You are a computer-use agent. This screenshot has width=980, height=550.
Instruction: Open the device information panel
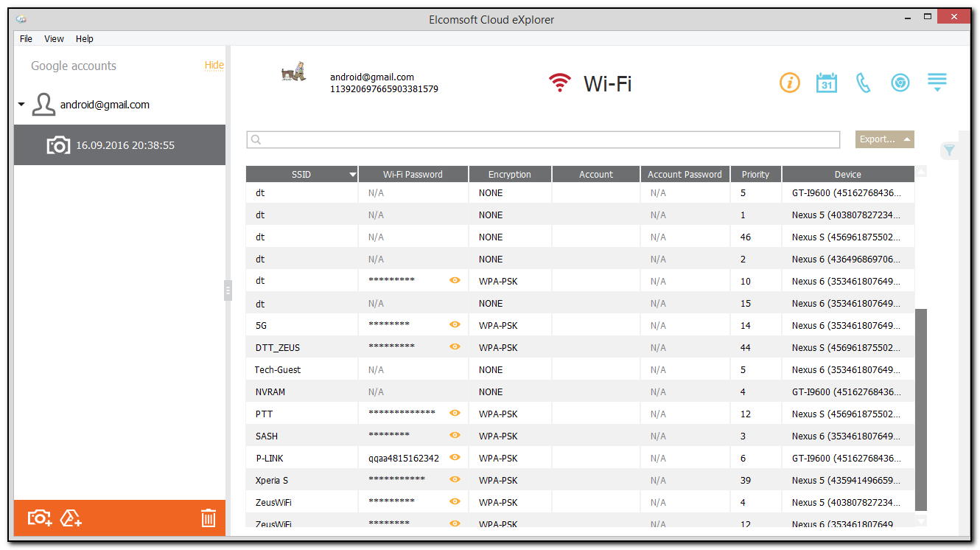click(x=790, y=83)
